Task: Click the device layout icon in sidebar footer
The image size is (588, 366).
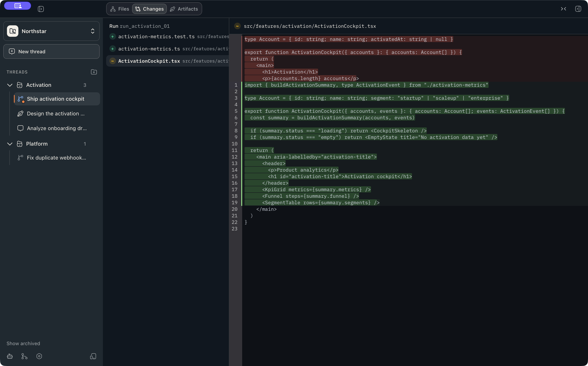Action: click(x=93, y=356)
